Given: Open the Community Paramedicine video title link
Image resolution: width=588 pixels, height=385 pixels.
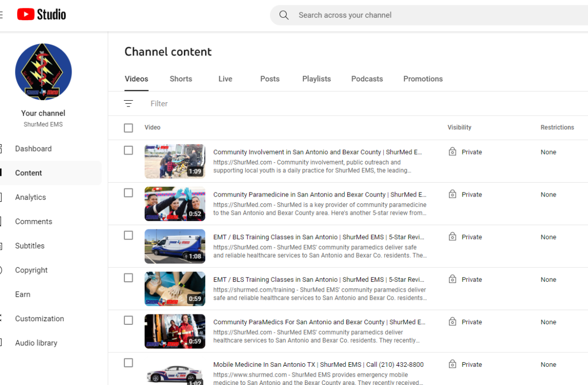Looking at the screenshot, I should click(x=319, y=195).
